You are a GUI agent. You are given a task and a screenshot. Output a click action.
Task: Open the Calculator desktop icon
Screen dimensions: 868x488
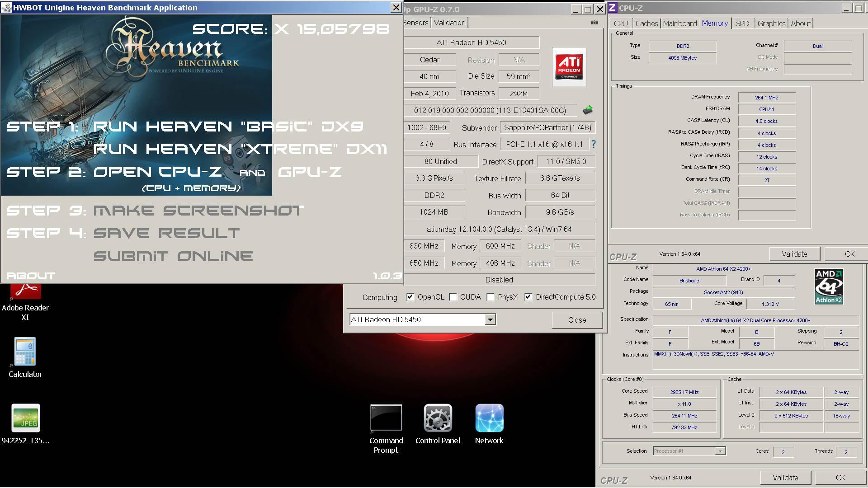25,358
